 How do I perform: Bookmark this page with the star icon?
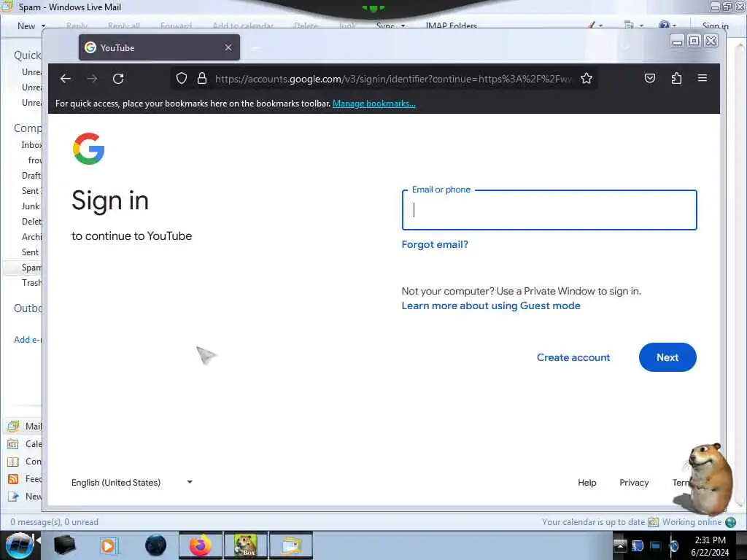pyautogui.click(x=587, y=78)
